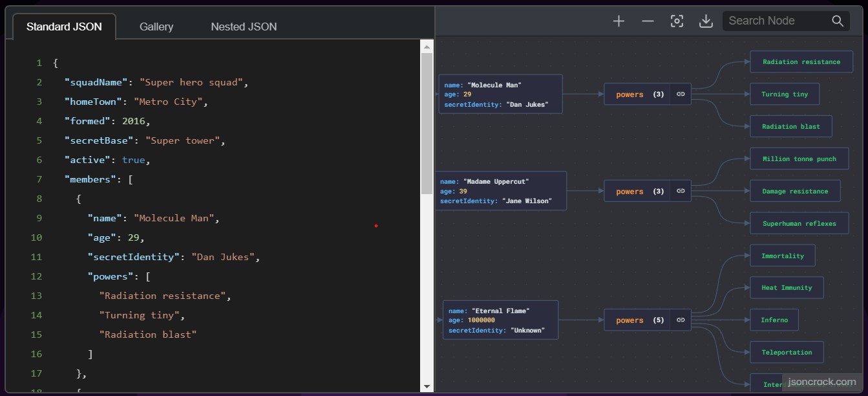
Task: Open the jsoncrack.com link
Action: [x=823, y=382]
